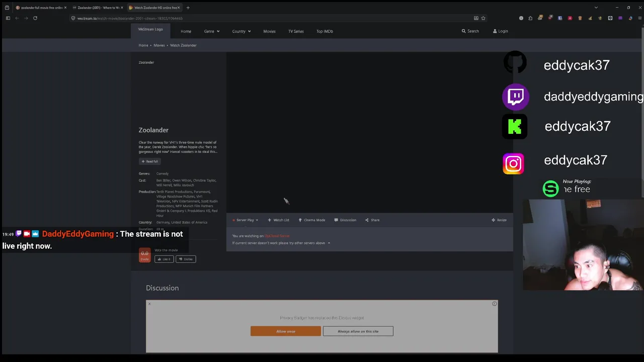Expand the Country dropdown menu

tap(241, 31)
